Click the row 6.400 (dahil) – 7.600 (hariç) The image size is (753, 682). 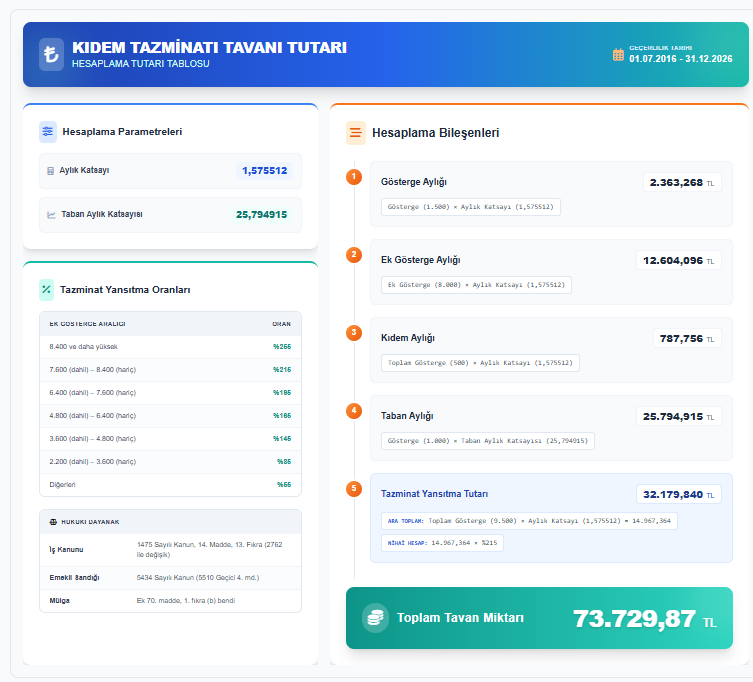pos(170,393)
